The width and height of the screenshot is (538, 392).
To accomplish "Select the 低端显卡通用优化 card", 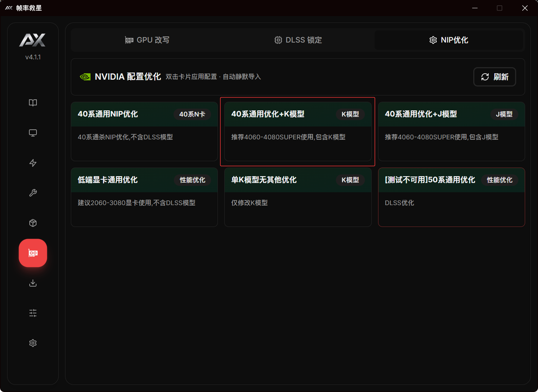I will coord(144,197).
